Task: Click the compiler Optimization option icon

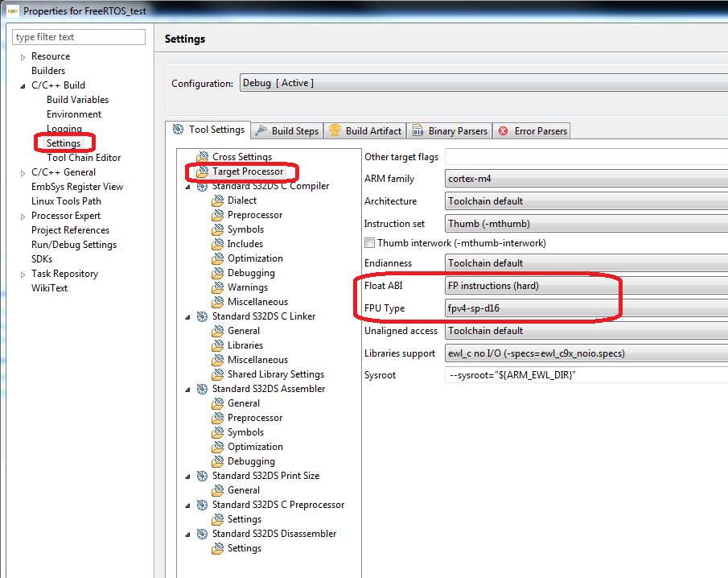Action: pyautogui.click(x=217, y=258)
